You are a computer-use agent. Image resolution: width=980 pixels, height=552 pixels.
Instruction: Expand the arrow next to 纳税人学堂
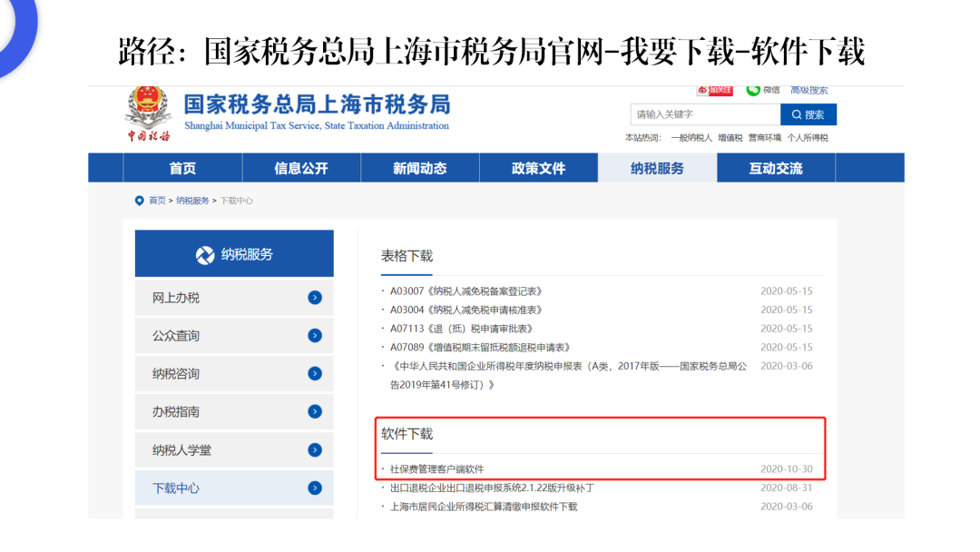[315, 450]
